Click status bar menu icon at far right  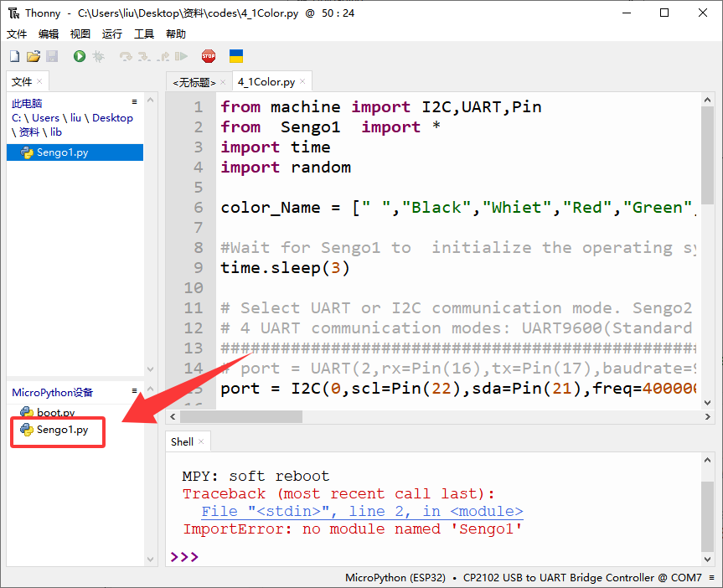coord(712,577)
